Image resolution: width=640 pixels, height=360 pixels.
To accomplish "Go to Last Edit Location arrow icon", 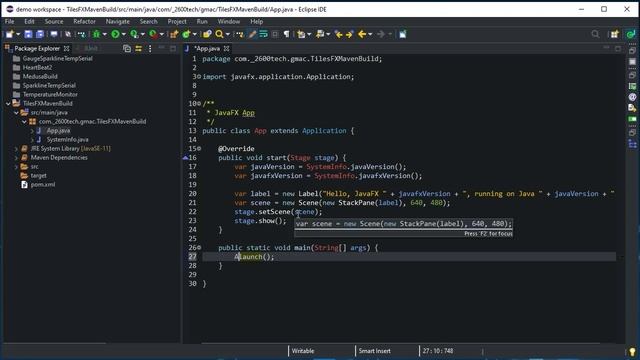I will (338, 34).
